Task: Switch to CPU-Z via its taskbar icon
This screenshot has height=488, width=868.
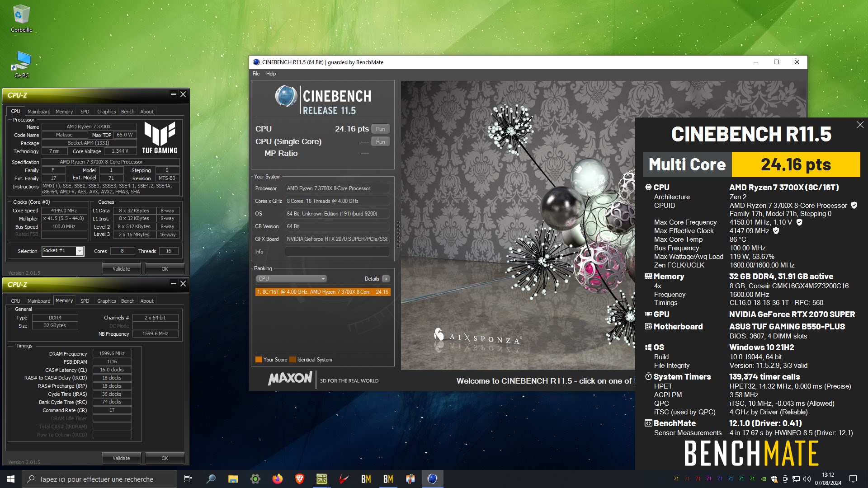Action: (x=321, y=479)
